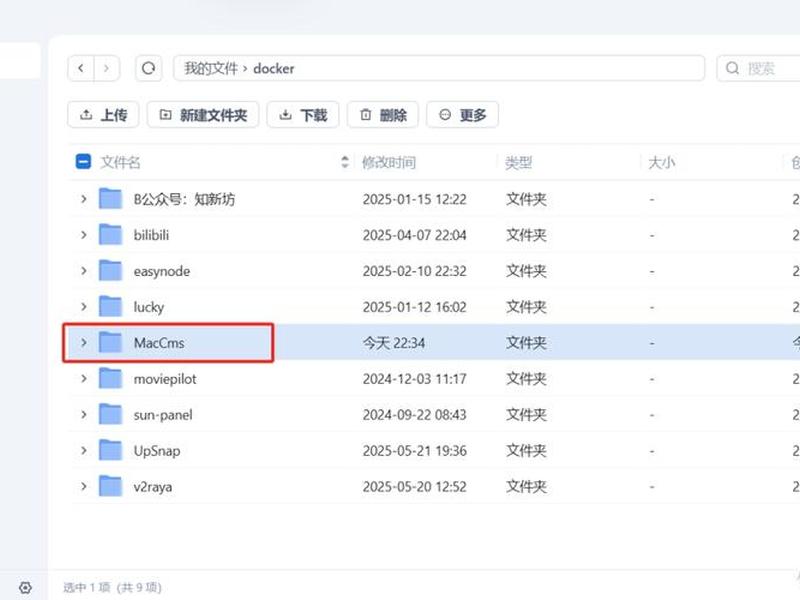
Task: Click the date 2025-02-10 22:32
Action: click(414, 271)
